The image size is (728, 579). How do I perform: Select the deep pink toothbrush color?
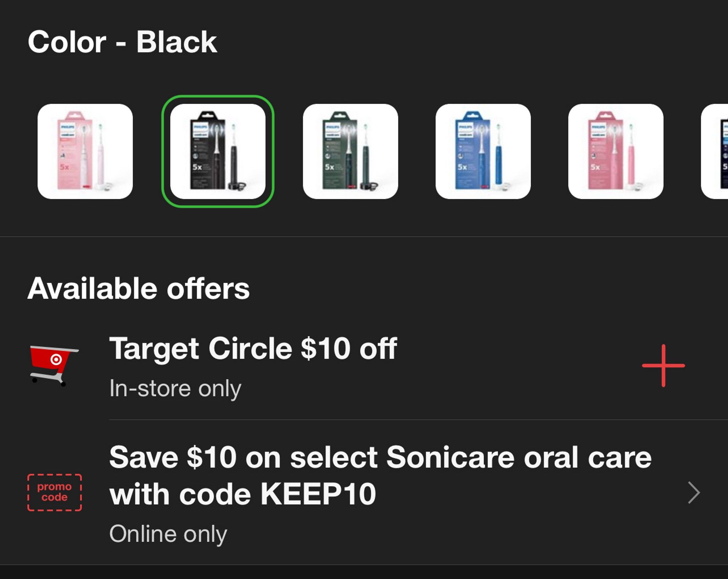[616, 151]
